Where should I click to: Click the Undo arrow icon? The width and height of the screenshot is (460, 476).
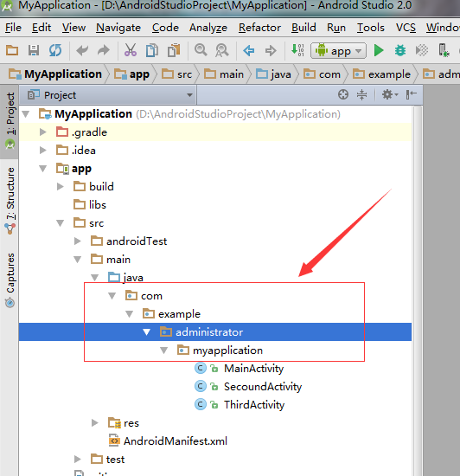(x=82, y=50)
